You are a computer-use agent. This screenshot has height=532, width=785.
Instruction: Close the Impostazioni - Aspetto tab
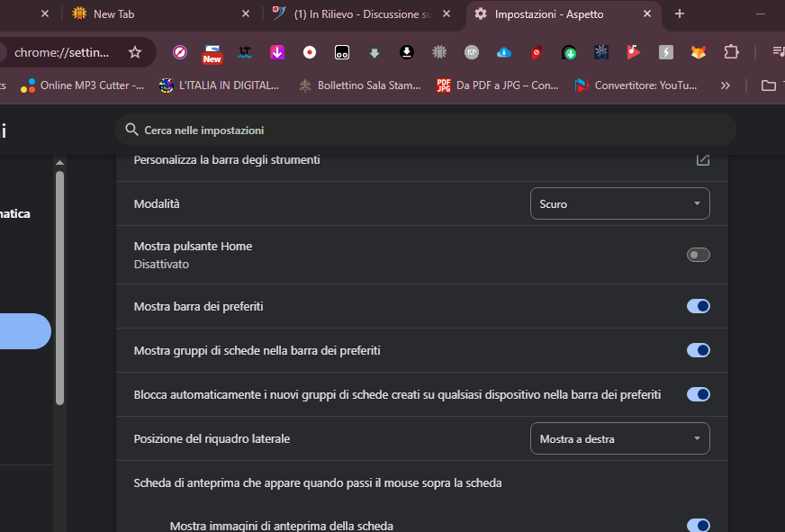647,14
